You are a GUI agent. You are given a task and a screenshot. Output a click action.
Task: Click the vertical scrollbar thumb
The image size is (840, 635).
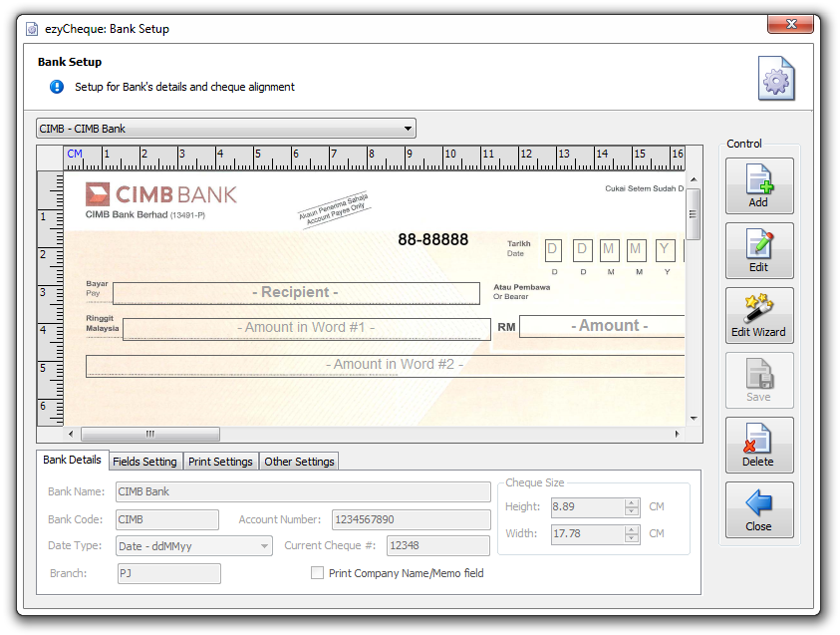tap(694, 214)
